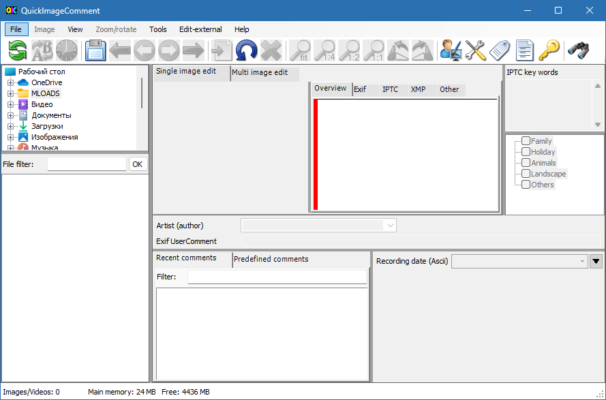Open the Edit-external menu
Viewport: 606px width, 400px height.
pyautogui.click(x=200, y=29)
